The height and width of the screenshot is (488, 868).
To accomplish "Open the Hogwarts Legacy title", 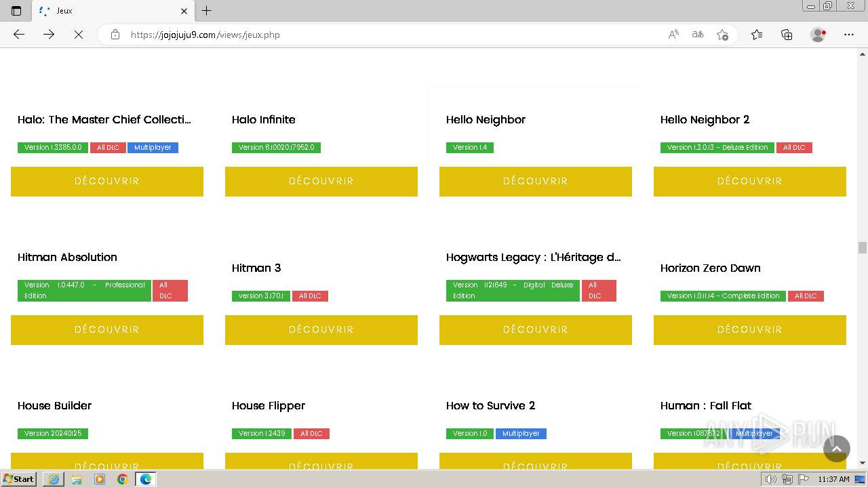I will click(534, 258).
